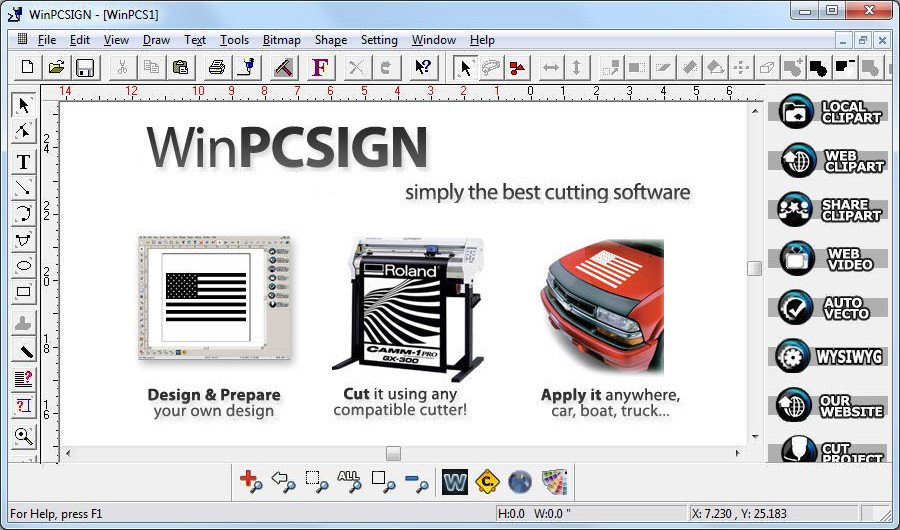Click the vertical scrollbar thumb

click(754, 268)
